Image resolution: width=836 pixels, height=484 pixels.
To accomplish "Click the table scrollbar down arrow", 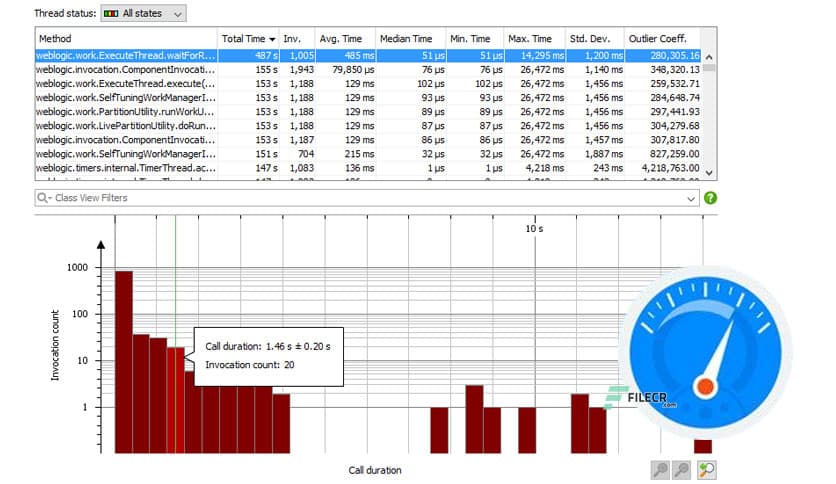I will [709, 173].
